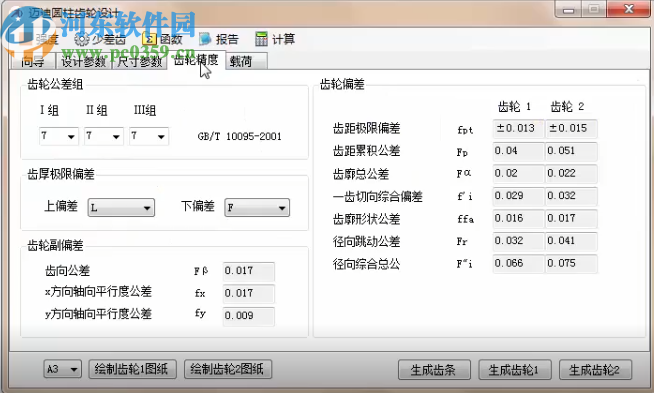Click gear 1 fpt field ±0.013
This screenshot has height=393, width=654.
point(518,128)
